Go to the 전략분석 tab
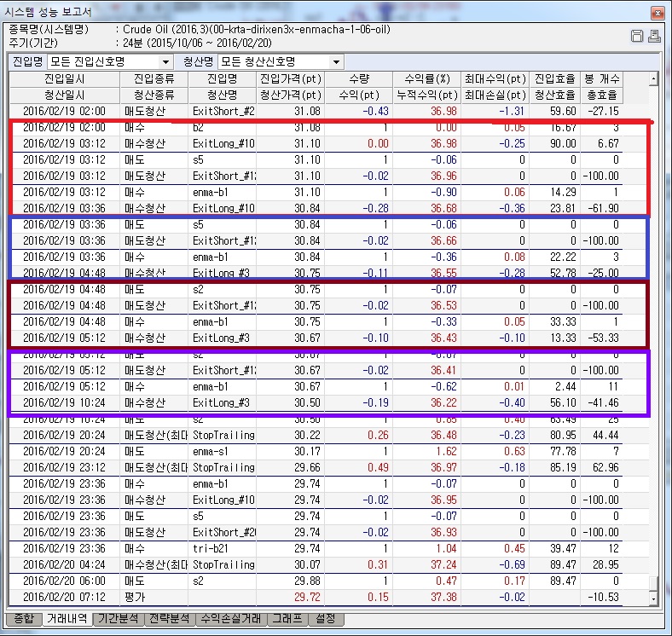 [x=168, y=619]
